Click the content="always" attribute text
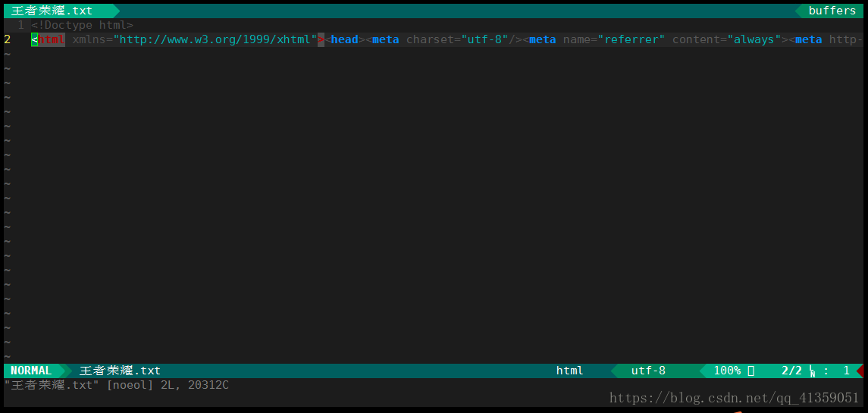Screen dimensions: 868x413 (x=726, y=39)
